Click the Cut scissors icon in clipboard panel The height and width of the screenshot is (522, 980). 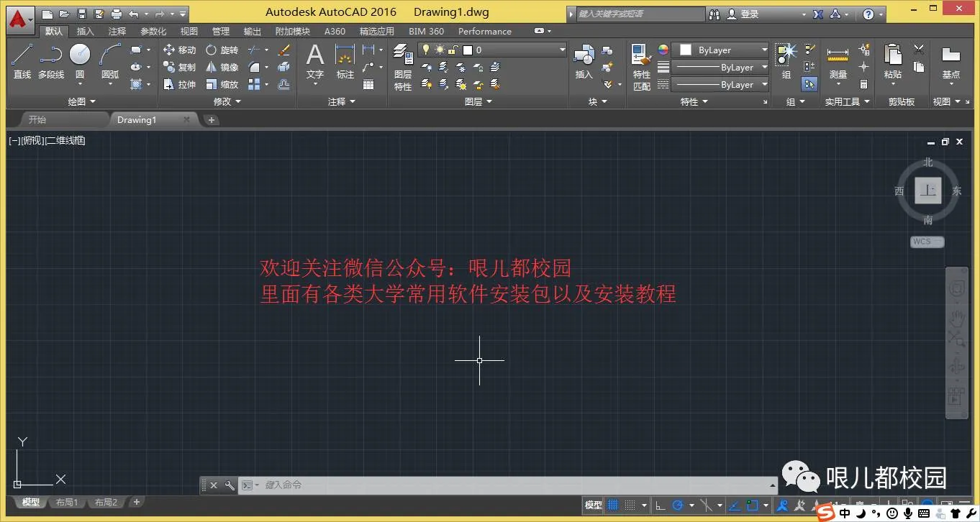[919, 50]
